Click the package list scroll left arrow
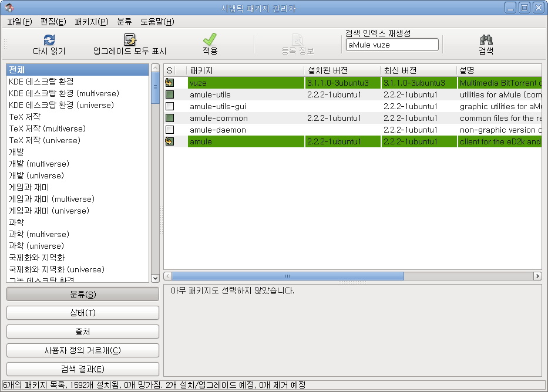548x392 pixels. [168, 276]
